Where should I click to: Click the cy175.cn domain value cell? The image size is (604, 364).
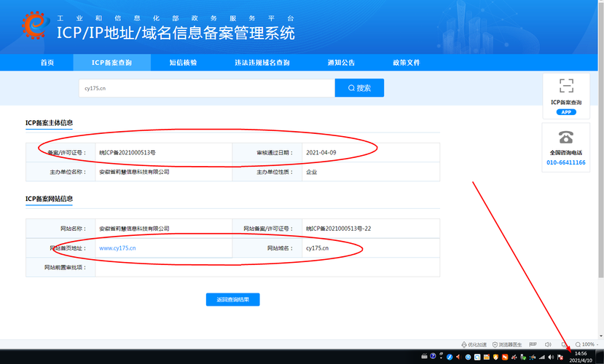pyautogui.click(x=371, y=248)
